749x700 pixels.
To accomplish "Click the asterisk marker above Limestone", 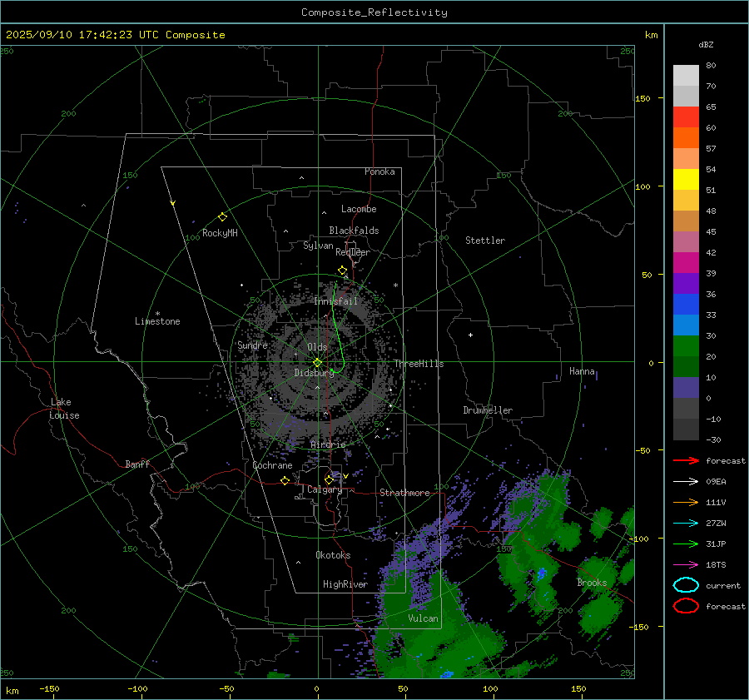I will tap(157, 314).
